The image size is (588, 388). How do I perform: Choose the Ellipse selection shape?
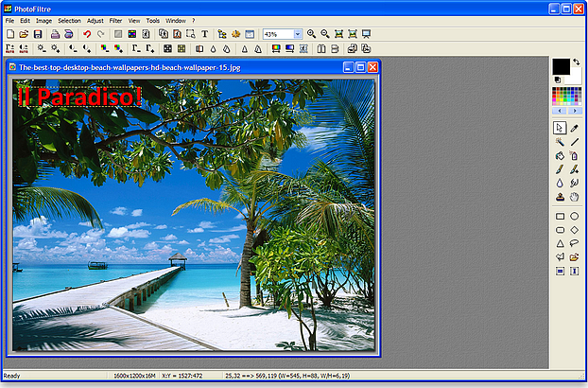[574, 216]
